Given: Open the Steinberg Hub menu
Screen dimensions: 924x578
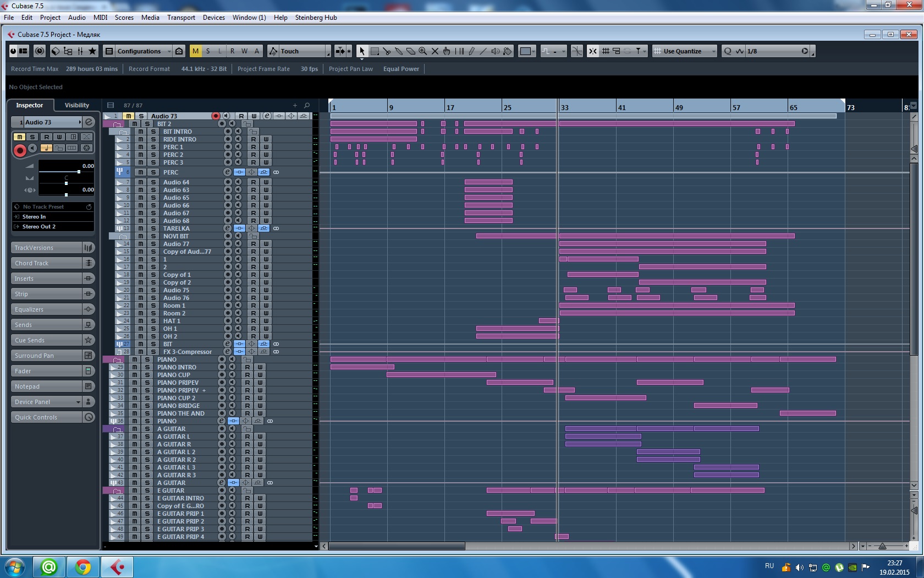Looking at the screenshot, I should point(316,18).
